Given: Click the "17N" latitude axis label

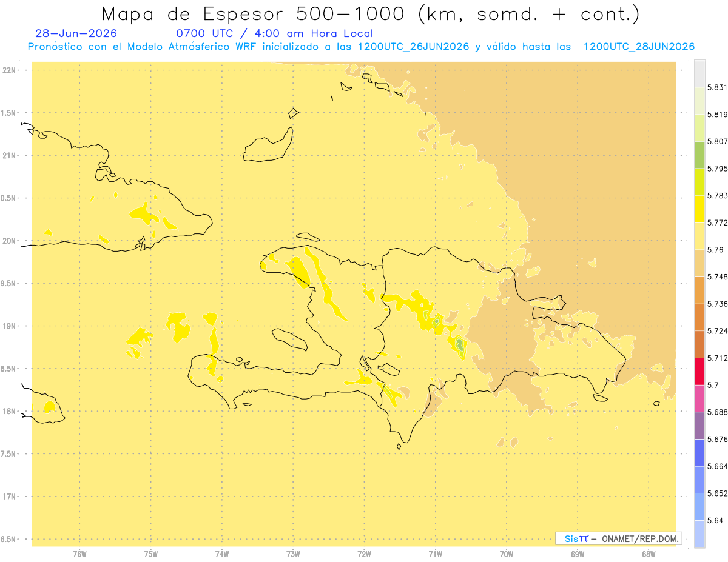Looking at the screenshot, I should tap(8, 497).
